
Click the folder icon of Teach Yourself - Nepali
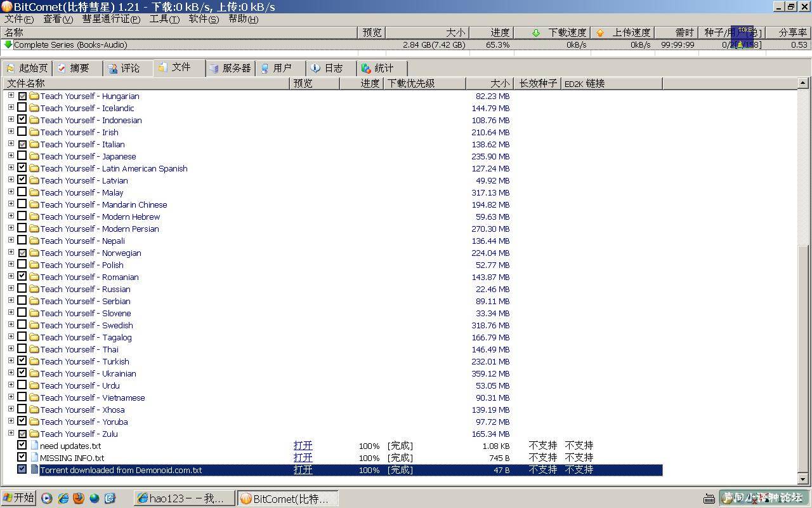coord(34,241)
